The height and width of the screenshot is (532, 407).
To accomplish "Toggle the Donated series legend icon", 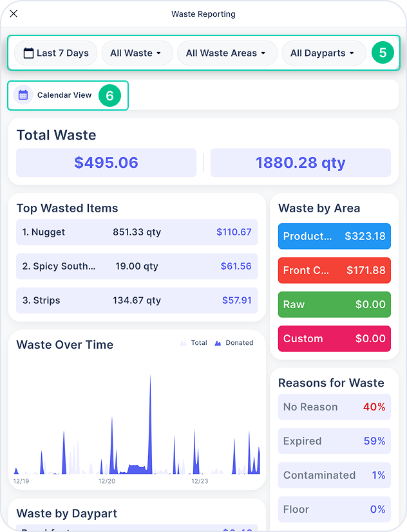I will (218, 343).
